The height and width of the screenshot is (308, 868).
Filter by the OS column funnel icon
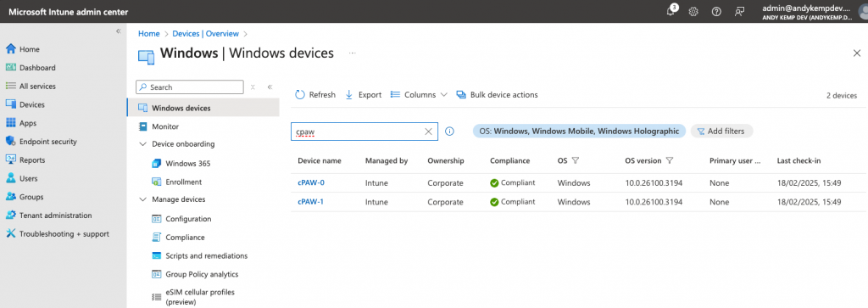click(576, 160)
